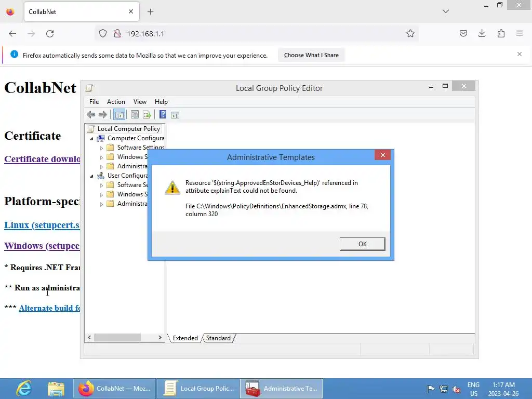The height and width of the screenshot is (399, 532).
Task: Select Computer Configuration tree item
Action: [x=136, y=138]
